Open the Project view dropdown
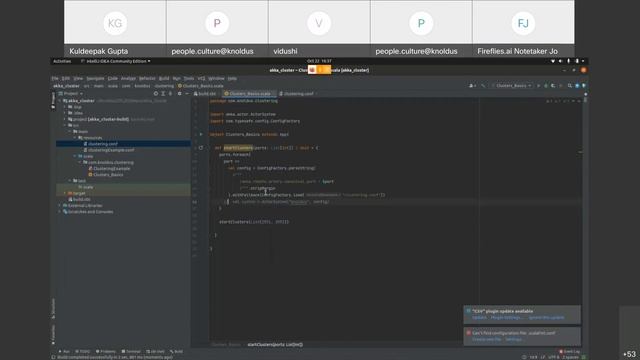The image size is (640, 360). click(x=71, y=94)
